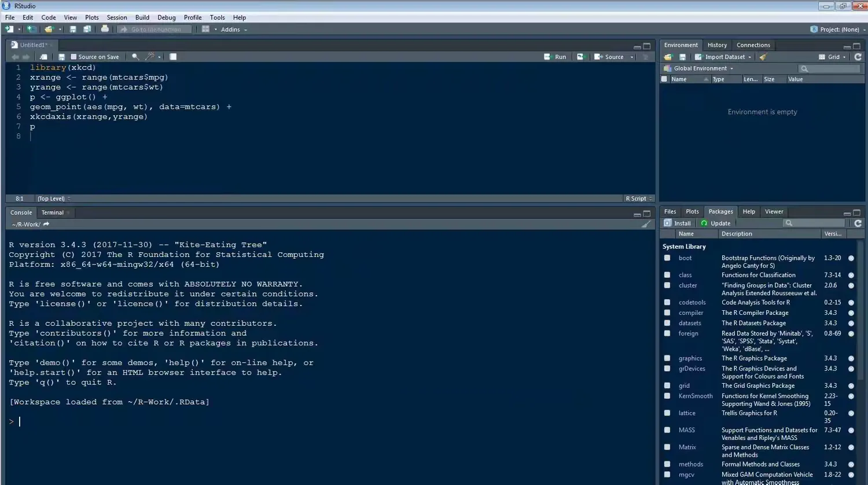Tick the lattice package checkbox
The width and height of the screenshot is (868, 485).
[x=667, y=413]
